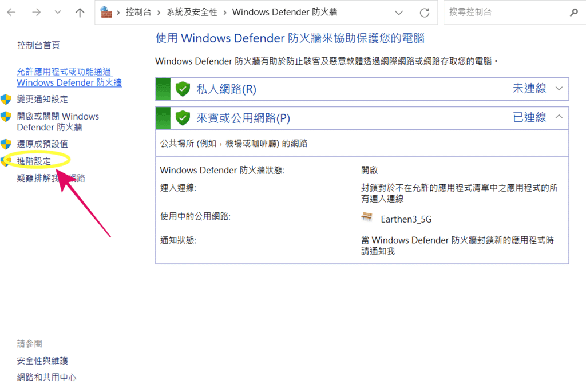
Task: Click green shield icon for 私人網路(R)
Action: (183, 89)
